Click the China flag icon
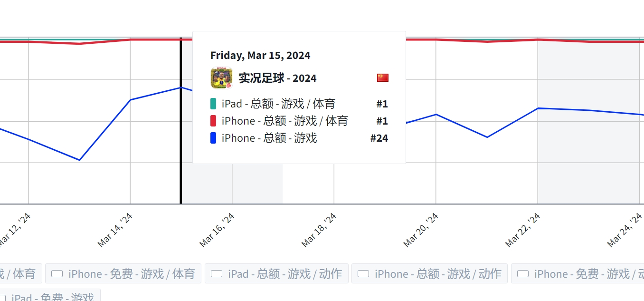Viewport: 644px width, 301px height. tap(383, 78)
